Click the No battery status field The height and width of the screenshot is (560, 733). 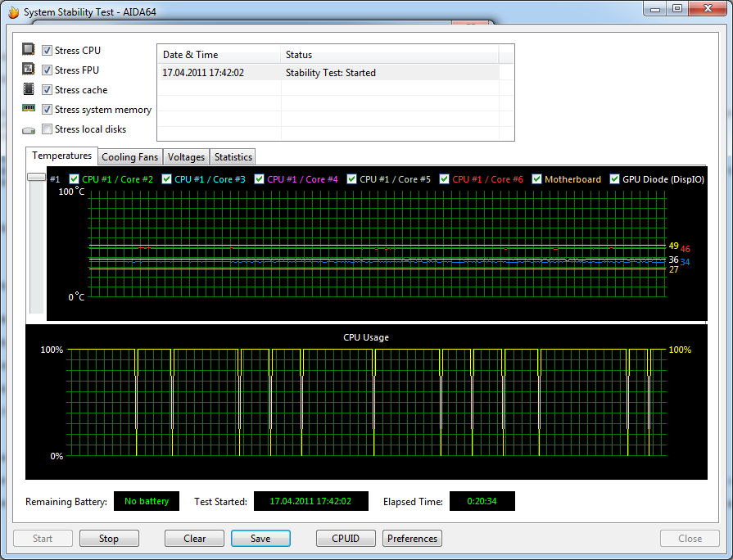[147, 501]
